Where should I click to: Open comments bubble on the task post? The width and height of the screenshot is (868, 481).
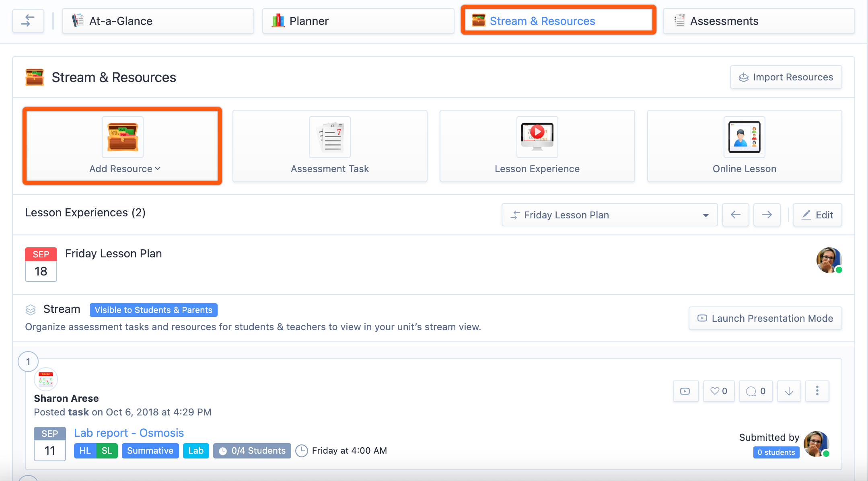click(x=755, y=391)
